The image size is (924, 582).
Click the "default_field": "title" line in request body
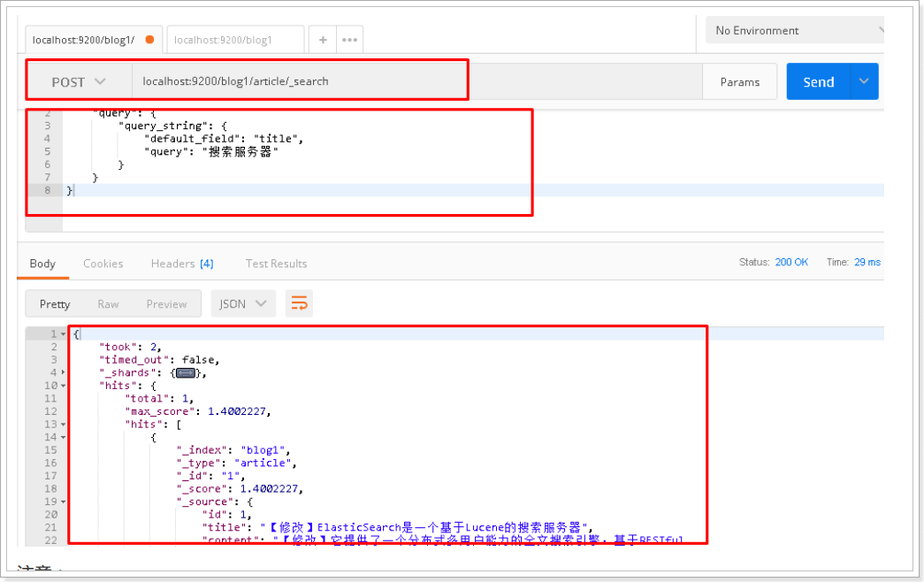click(224, 139)
